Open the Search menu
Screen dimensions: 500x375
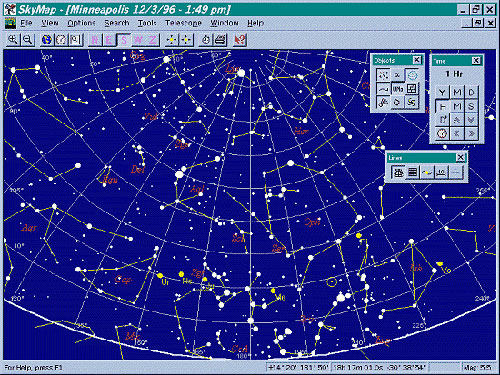(117, 23)
